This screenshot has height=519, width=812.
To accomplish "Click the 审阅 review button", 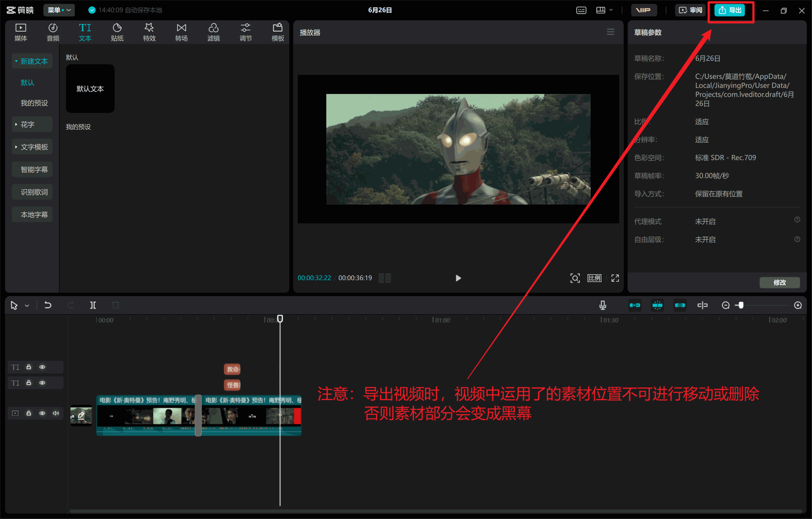I will 690,10.
